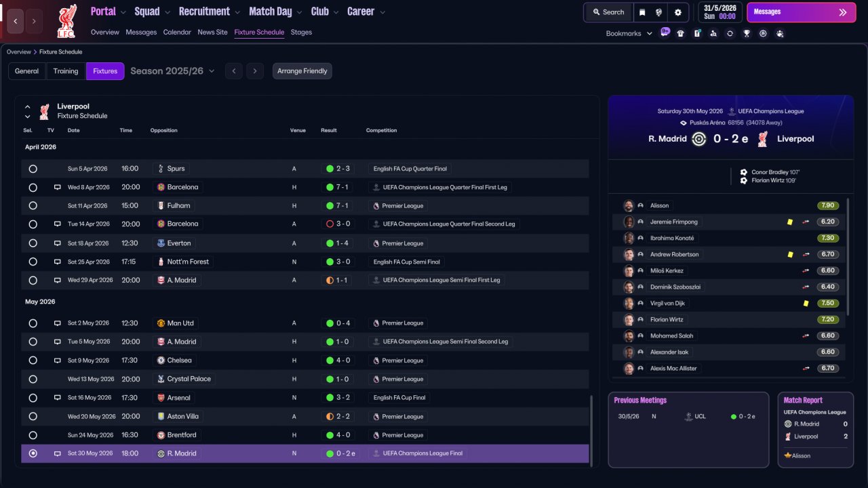Switch to the Stages tab
Screen dimensions: 868x488
pos(301,33)
